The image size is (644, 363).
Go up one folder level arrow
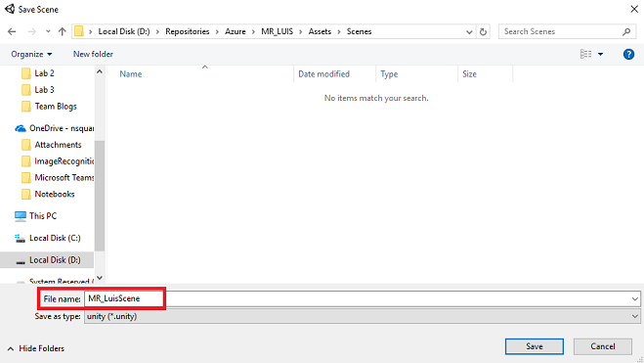62,31
